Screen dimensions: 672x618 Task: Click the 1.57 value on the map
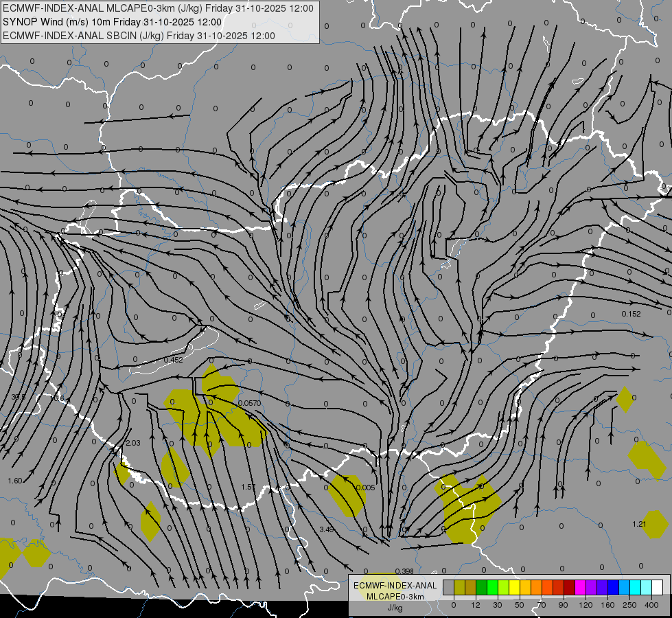pos(248,487)
